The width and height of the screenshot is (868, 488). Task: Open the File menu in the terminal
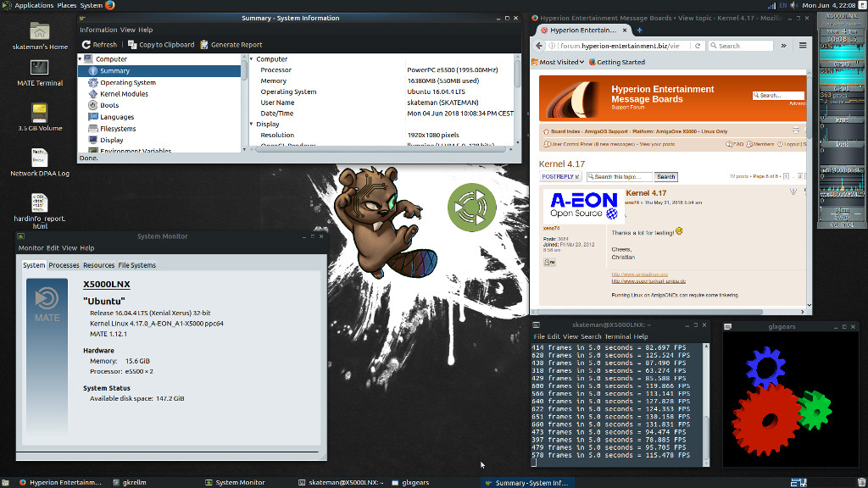pos(538,336)
